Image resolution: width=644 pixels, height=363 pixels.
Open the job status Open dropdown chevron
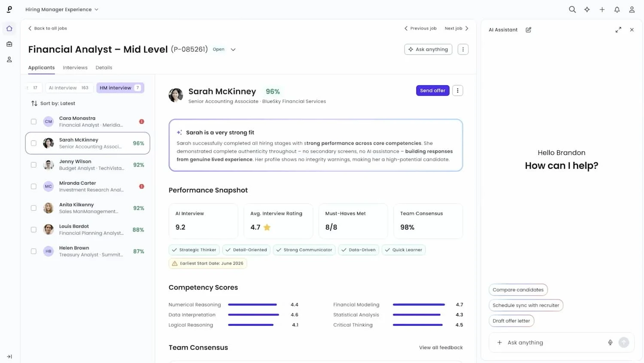pyautogui.click(x=233, y=49)
